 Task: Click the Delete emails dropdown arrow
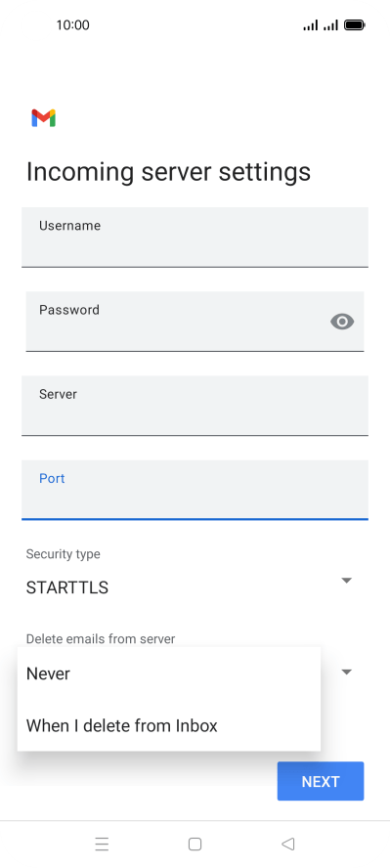click(x=346, y=672)
